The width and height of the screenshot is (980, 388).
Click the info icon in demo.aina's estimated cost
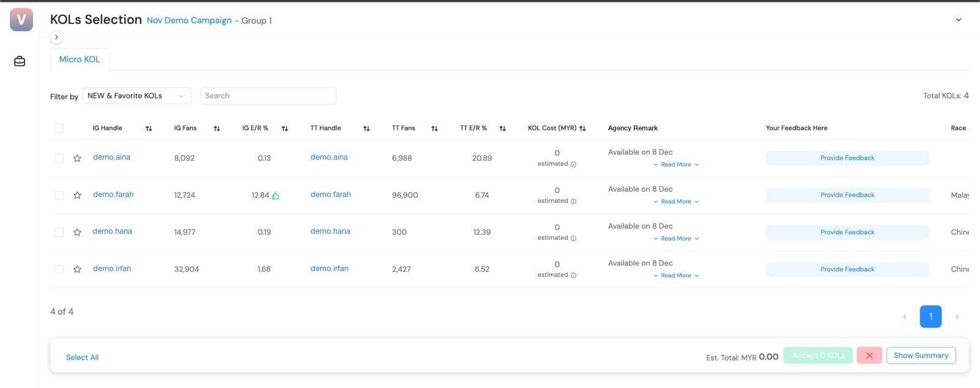573,164
